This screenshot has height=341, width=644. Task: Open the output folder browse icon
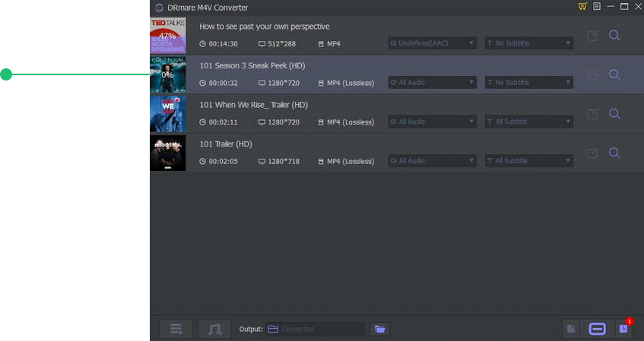point(380,329)
